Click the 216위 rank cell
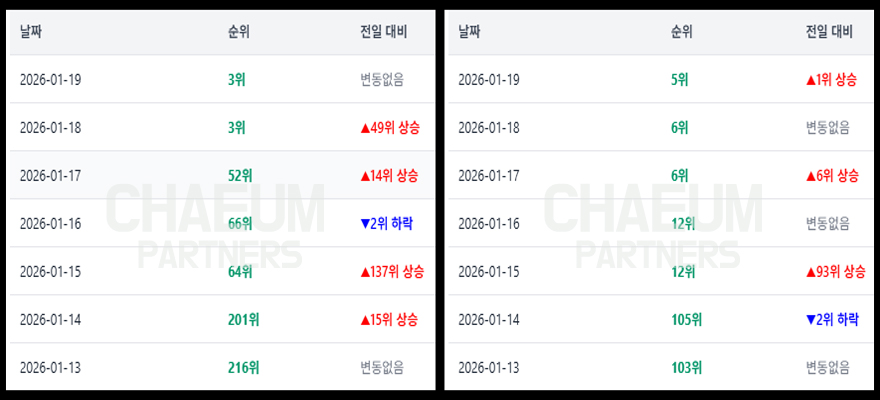This screenshot has width=880, height=400. tap(243, 367)
